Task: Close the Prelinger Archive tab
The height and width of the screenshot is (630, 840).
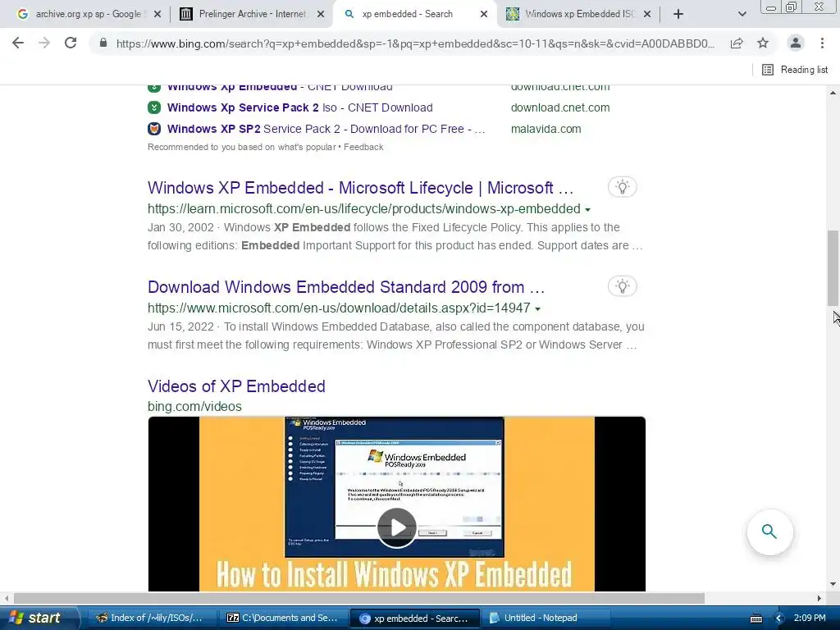Action: (x=321, y=14)
